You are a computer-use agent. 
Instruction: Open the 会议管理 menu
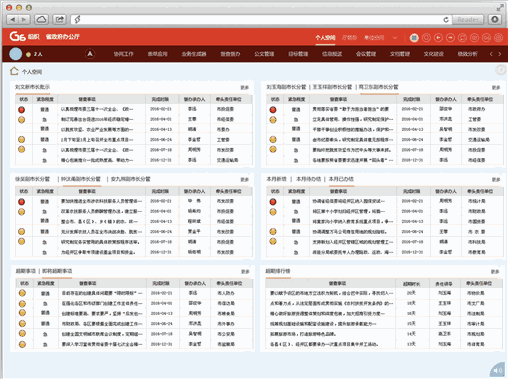(366, 54)
